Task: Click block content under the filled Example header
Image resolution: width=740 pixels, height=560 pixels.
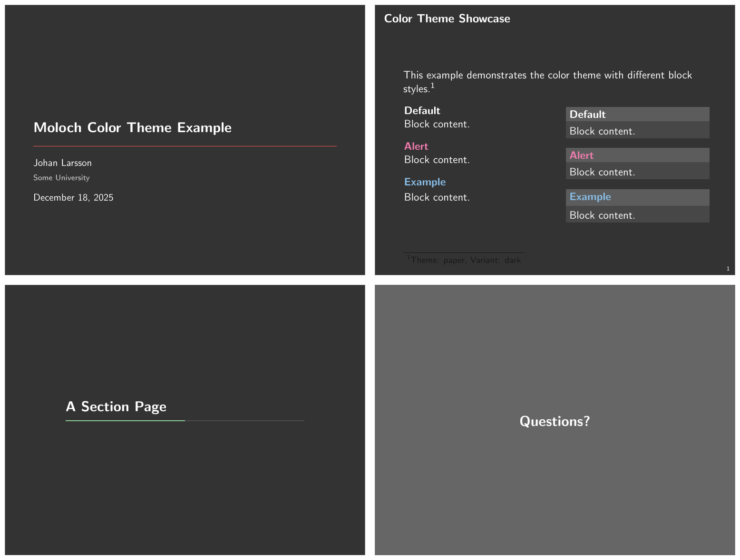Action: pyautogui.click(x=602, y=215)
